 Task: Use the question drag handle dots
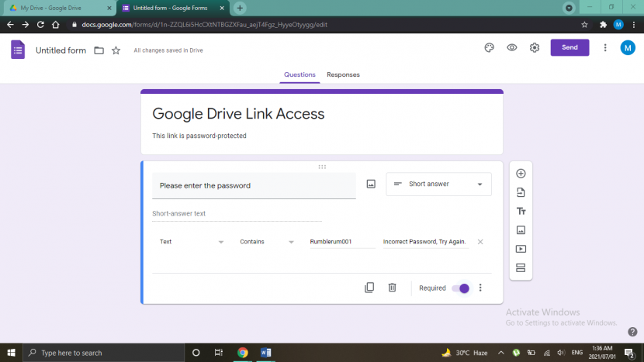[322, 167]
